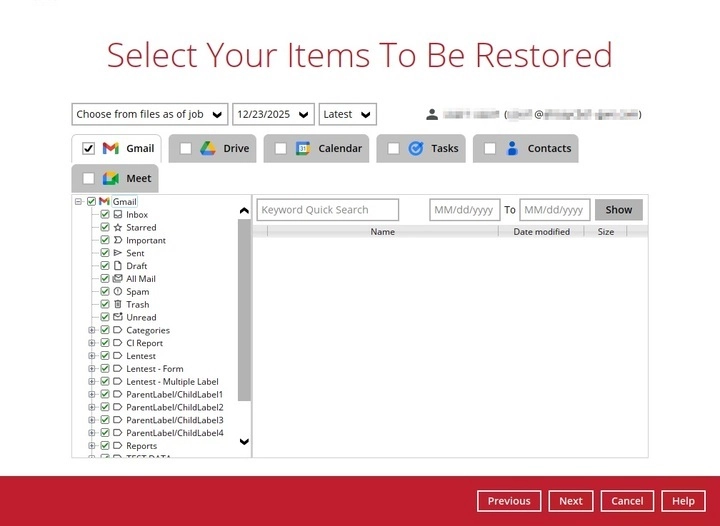Expand the CI Report tree node

[x=91, y=343]
